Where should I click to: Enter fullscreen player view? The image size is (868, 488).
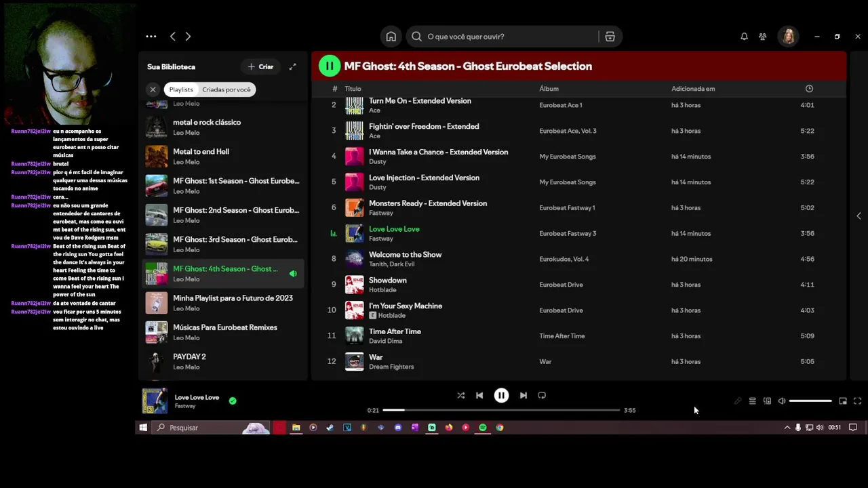(857, 401)
